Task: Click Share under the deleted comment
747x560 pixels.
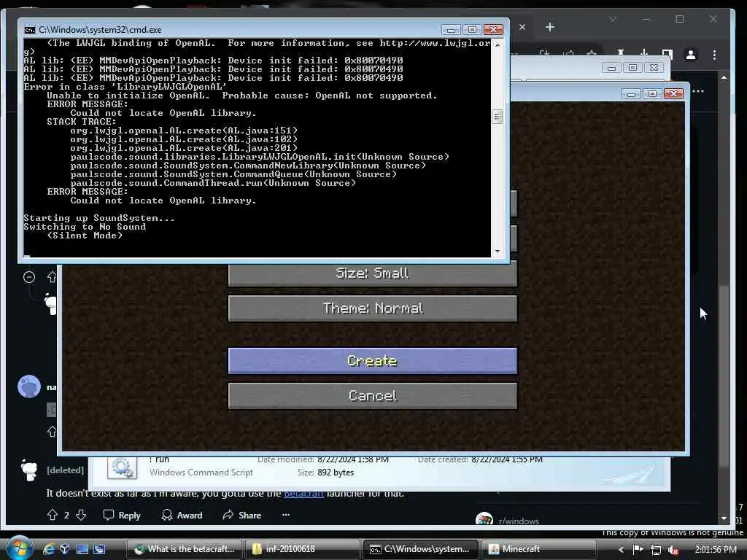Action: pos(242,516)
